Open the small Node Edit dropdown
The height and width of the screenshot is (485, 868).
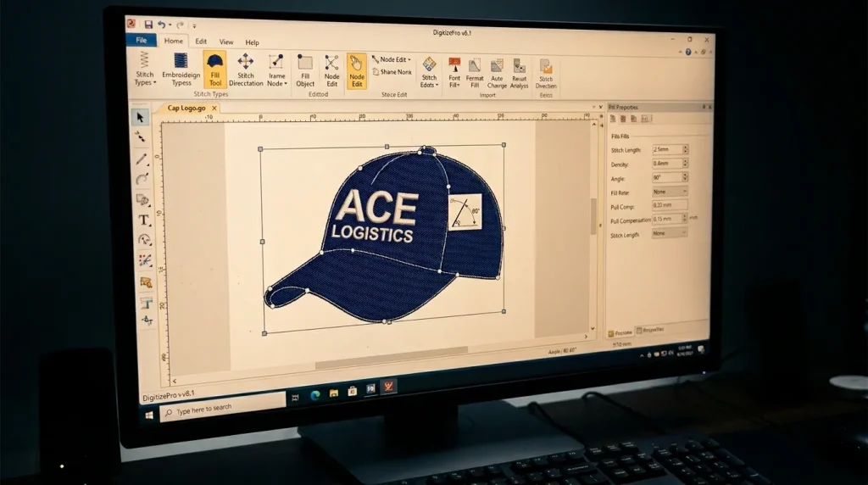[392, 59]
